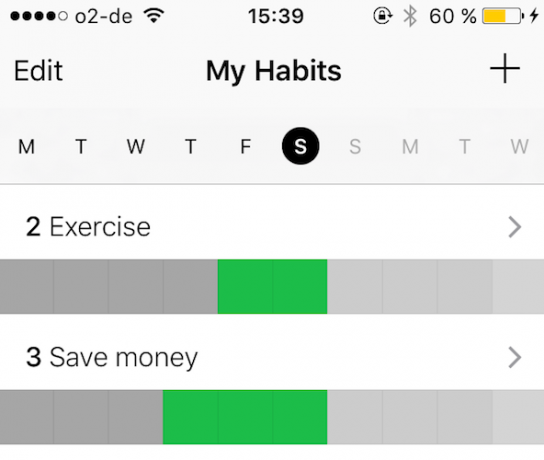
Task: Tap the rotation lock status icon
Action: point(383,16)
